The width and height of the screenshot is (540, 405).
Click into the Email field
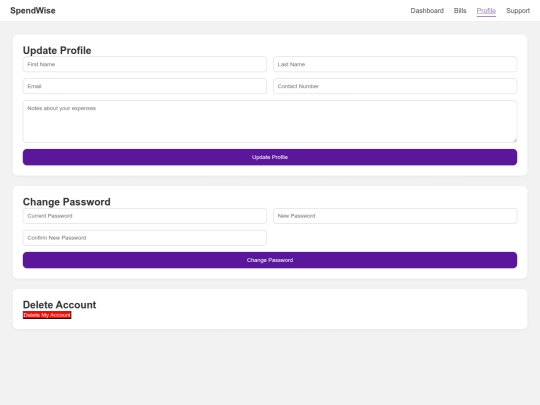point(145,86)
